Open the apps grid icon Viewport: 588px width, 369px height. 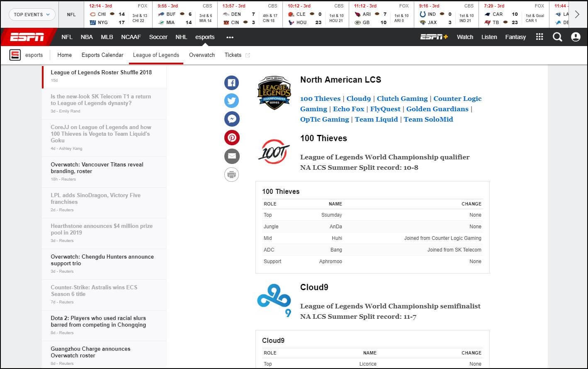point(539,37)
